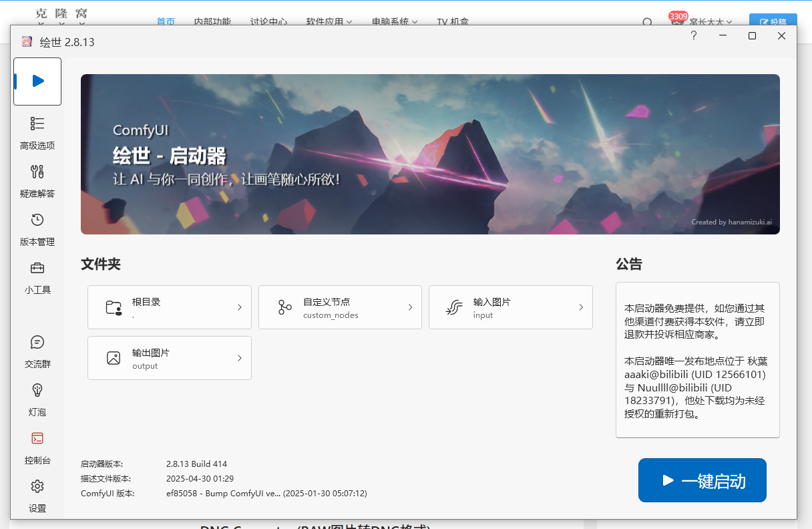
Task: Click the ComfyUI 绘世 banner image
Action: pyautogui.click(x=430, y=154)
